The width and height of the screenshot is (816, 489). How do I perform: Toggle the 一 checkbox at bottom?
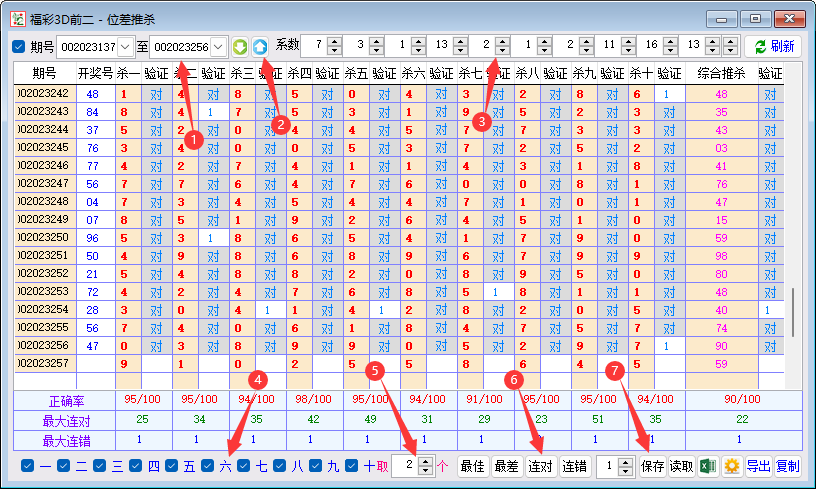28,466
